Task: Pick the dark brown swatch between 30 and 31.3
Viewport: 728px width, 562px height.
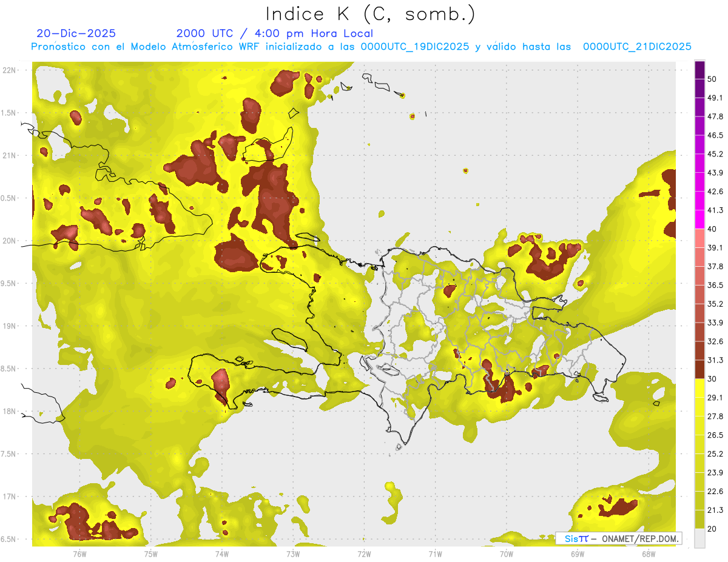Action: pos(700,369)
